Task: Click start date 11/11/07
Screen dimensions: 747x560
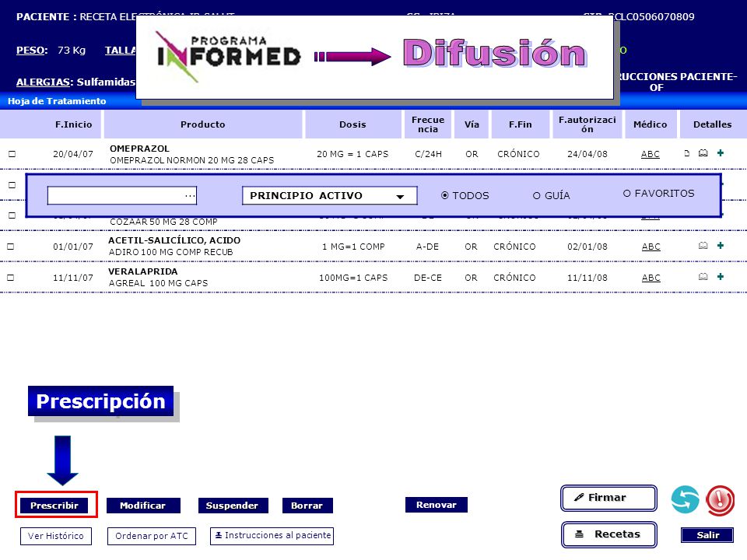Action: click(x=73, y=278)
